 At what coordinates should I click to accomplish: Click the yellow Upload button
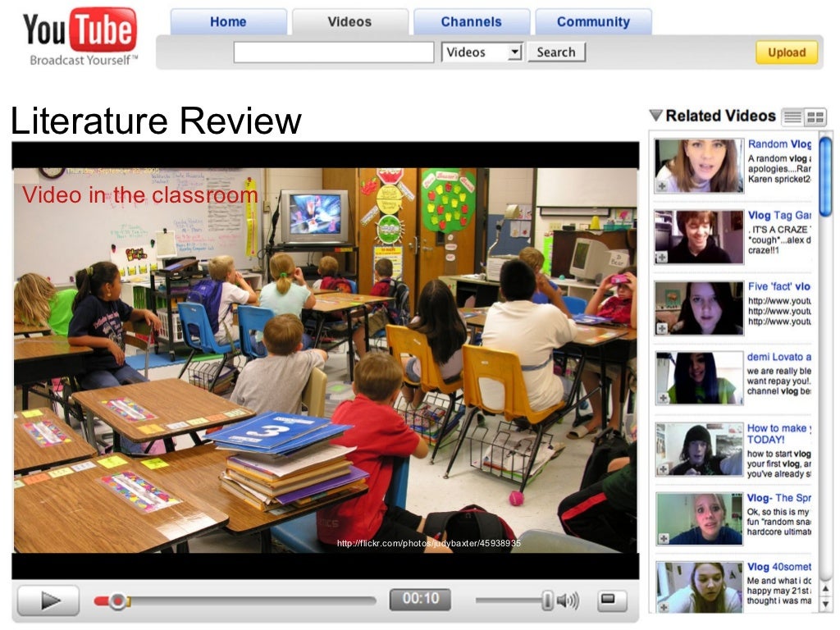pos(787,52)
